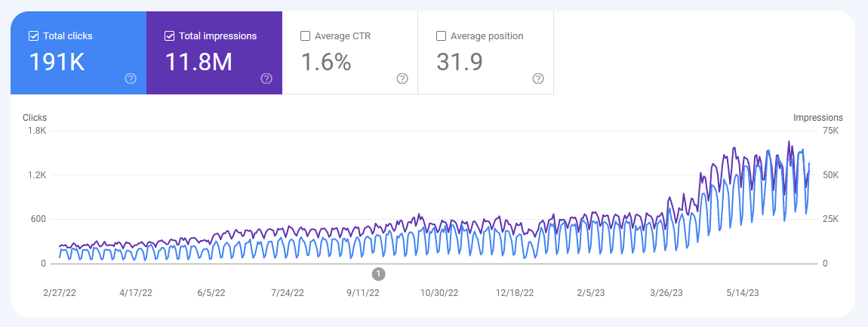This screenshot has height=327, width=868.
Task: Click the 11.8M impressions value
Action: pyautogui.click(x=199, y=63)
